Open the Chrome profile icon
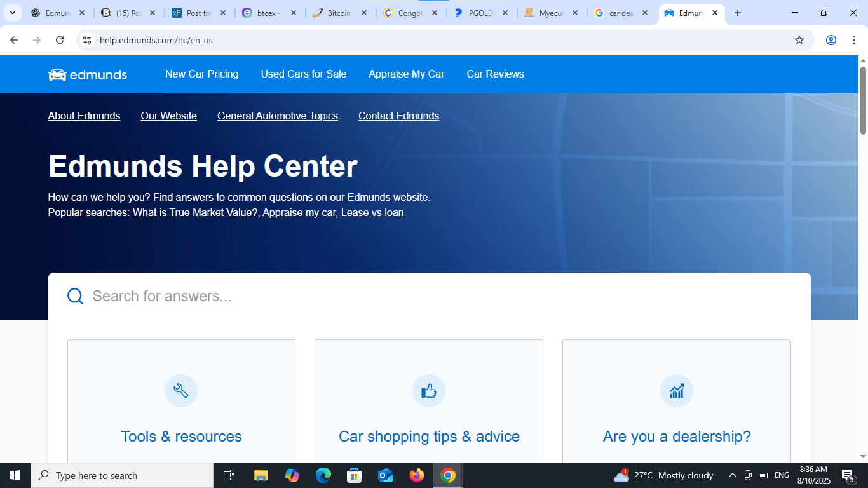The width and height of the screenshot is (868, 488). pos(831,40)
